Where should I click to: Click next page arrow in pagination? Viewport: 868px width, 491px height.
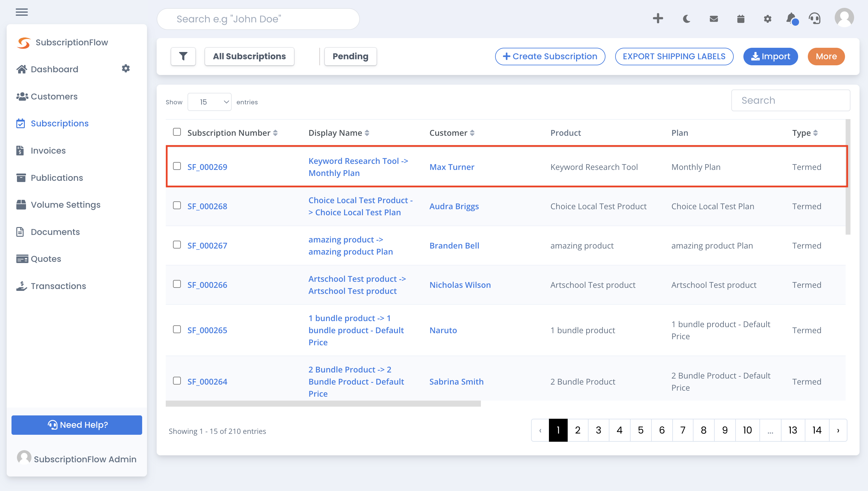(x=838, y=430)
